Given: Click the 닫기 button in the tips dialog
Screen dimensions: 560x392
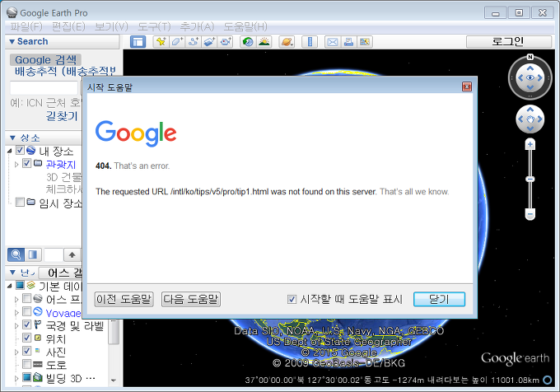Looking at the screenshot, I should pyautogui.click(x=439, y=299).
